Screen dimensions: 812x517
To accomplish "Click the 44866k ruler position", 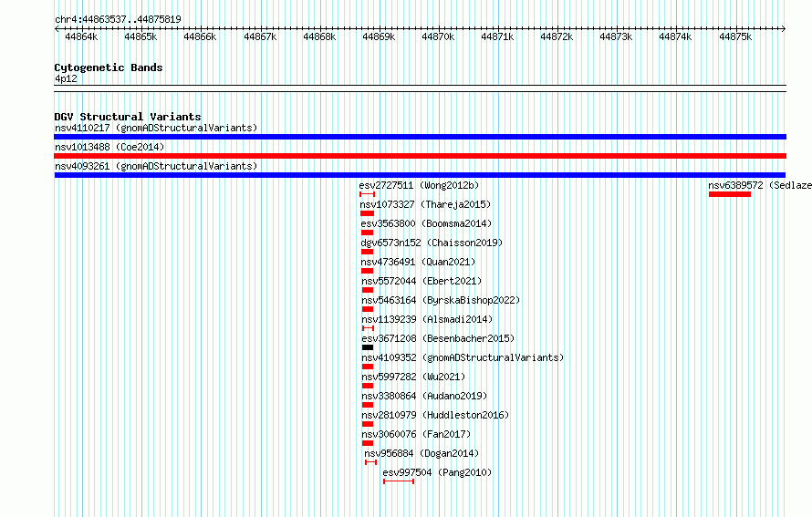I will click(200, 36).
